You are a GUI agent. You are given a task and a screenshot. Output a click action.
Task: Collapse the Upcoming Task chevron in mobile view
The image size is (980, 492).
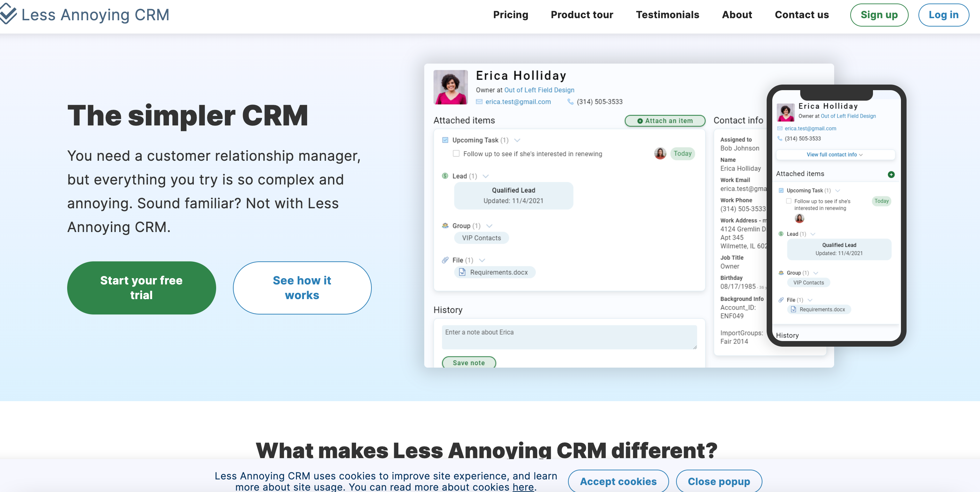pyautogui.click(x=838, y=190)
